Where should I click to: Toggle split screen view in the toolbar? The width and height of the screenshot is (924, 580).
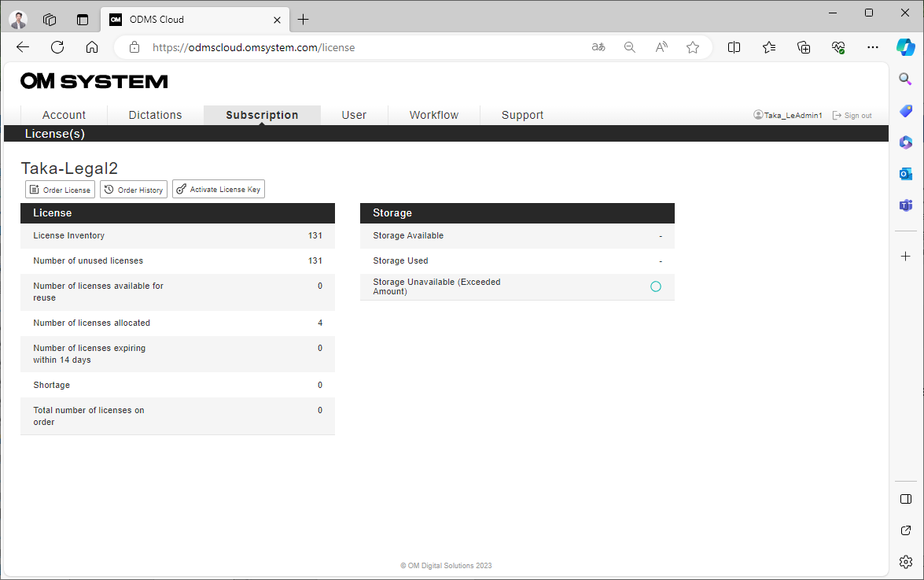734,47
